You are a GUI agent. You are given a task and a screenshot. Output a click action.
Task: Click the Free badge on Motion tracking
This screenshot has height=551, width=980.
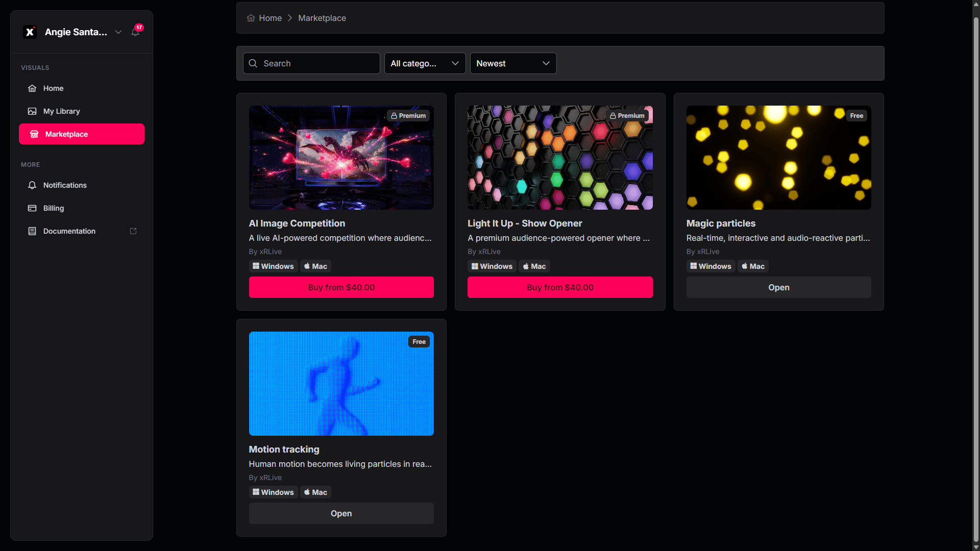419,342
